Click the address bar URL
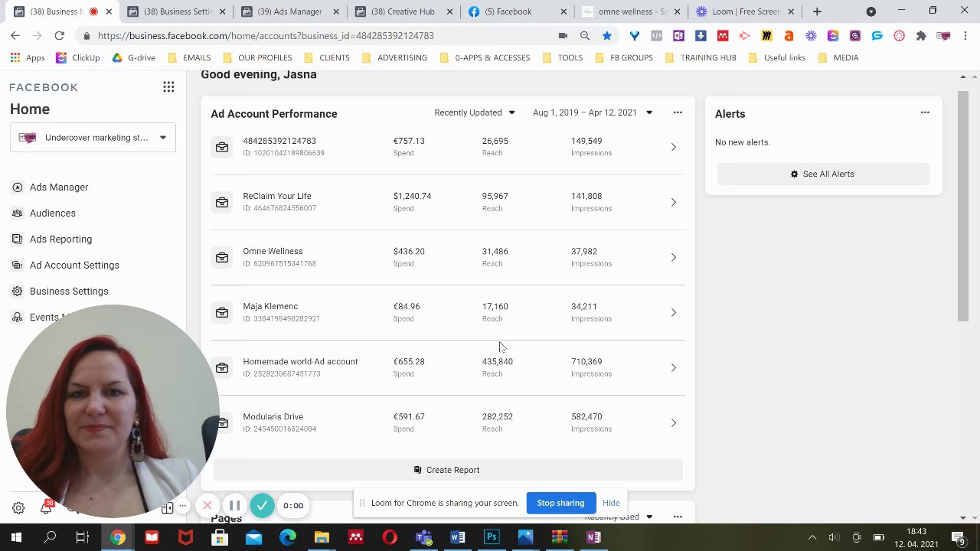The image size is (980, 551). point(266,36)
